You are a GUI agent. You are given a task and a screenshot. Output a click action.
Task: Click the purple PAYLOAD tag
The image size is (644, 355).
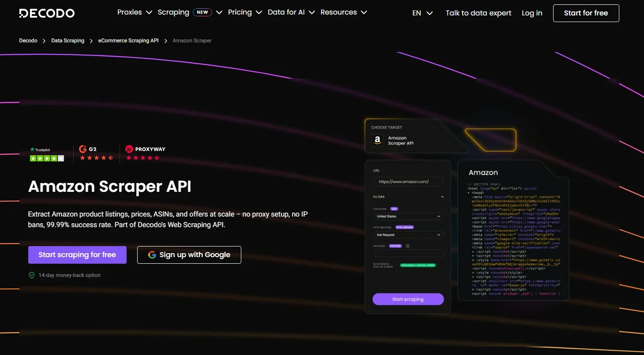(395, 246)
